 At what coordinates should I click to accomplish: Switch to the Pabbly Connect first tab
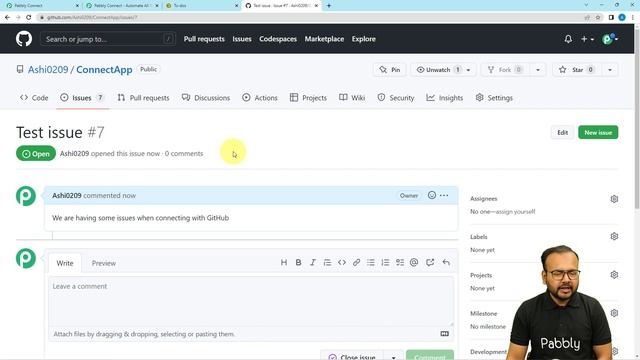[x=41, y=6]
